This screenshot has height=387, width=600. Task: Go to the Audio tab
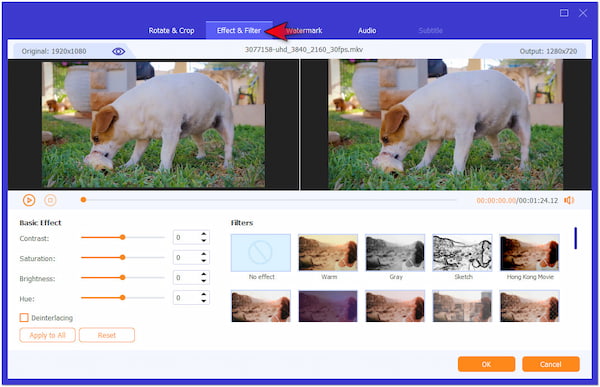[x=367, y=31]
